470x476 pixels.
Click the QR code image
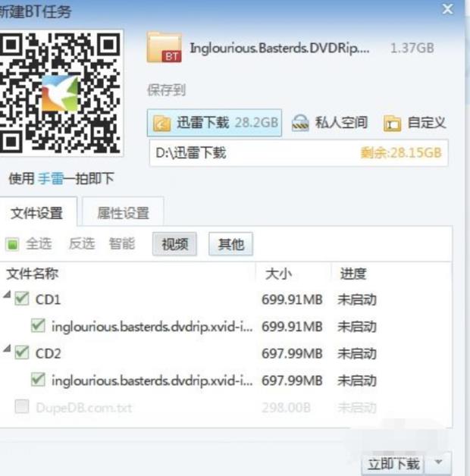[x=60, y=93]
